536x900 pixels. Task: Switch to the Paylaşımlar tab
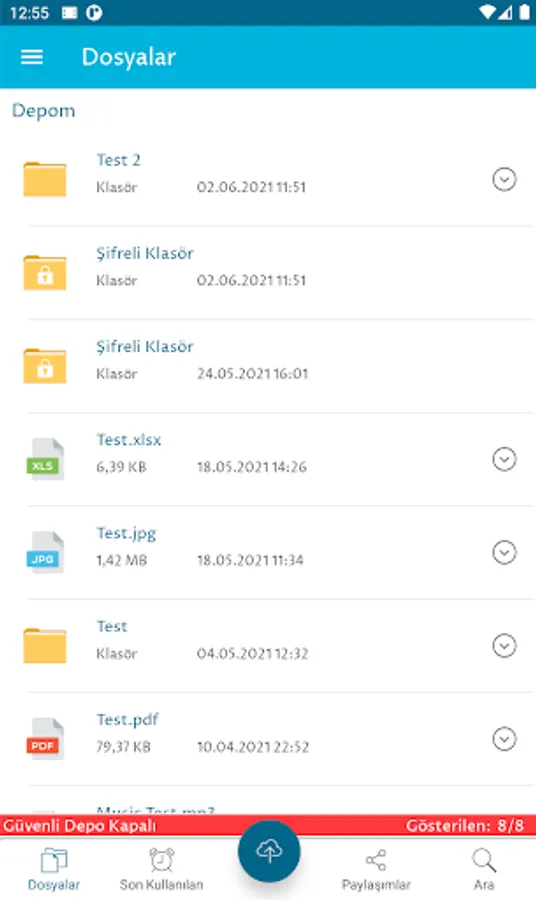tap(376, 869)
